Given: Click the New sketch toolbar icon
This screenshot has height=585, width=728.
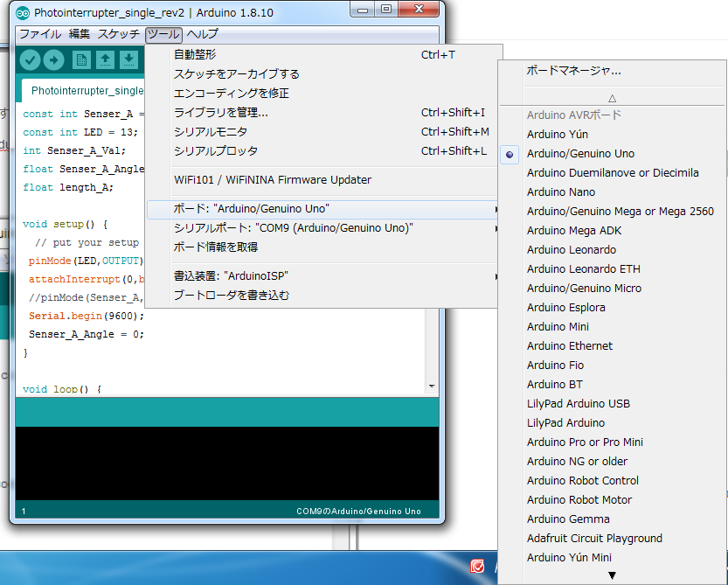Looking at the screenshot, I should pos(81,60).
